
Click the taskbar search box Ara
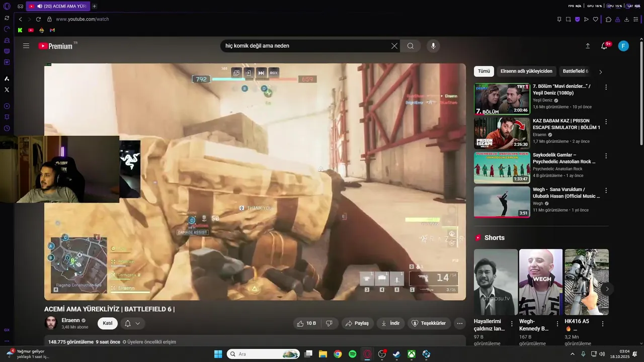tap(263, 354)
